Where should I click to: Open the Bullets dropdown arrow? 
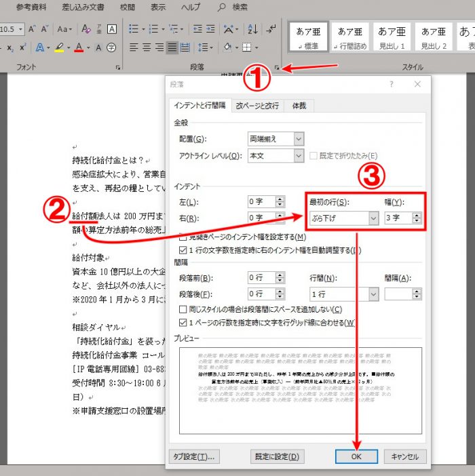(143, 29)
